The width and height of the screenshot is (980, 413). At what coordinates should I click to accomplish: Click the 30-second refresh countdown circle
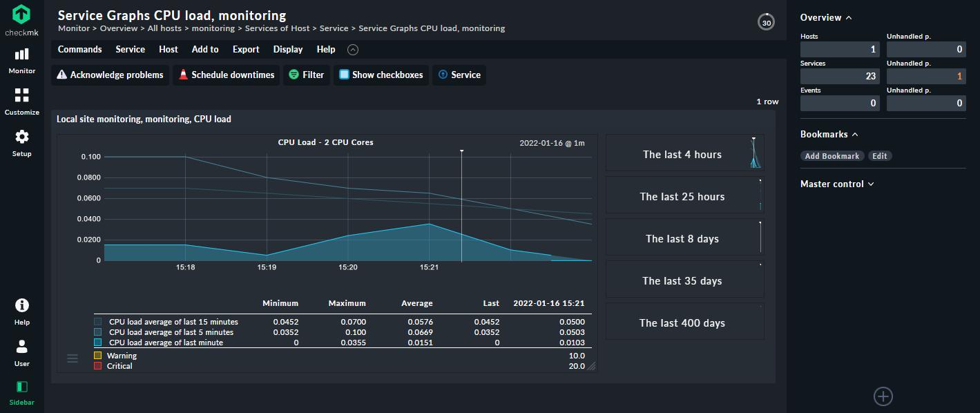[765, 21]
